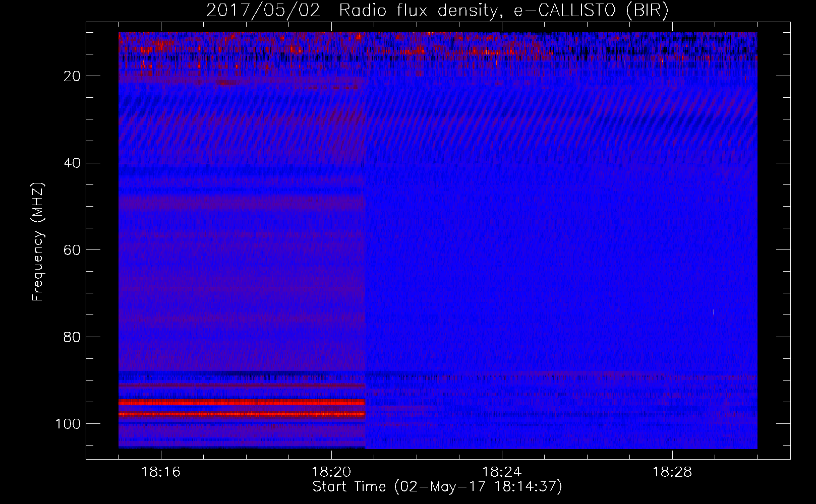The height and width of the screenshot is (504, 816).
Task: Click the '18:16' time tick label
Action: click(x=161, y=472)
